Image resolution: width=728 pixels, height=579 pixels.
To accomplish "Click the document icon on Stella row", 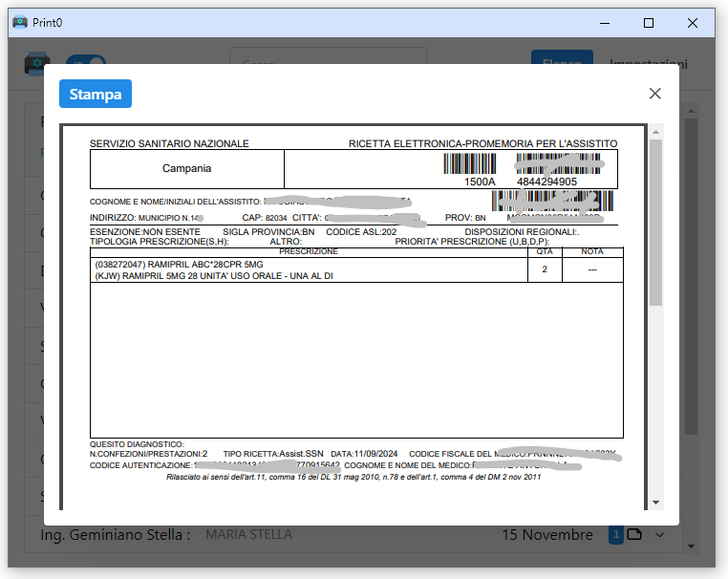I will pos(635,534).
